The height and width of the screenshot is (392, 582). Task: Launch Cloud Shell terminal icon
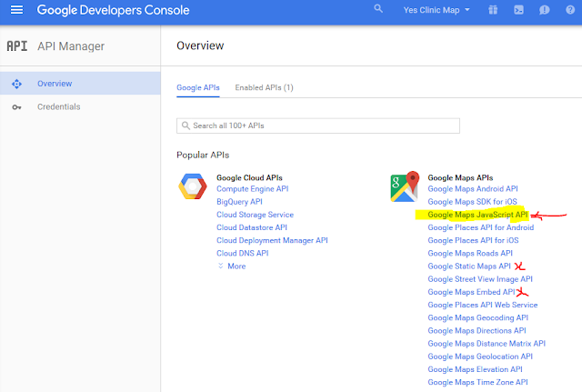[518, 10]
